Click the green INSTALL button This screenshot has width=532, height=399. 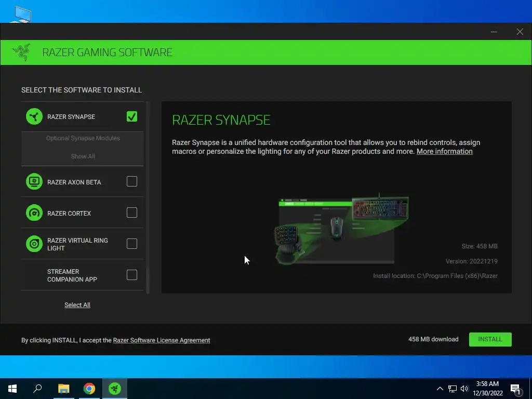click(x=490, y=339)
